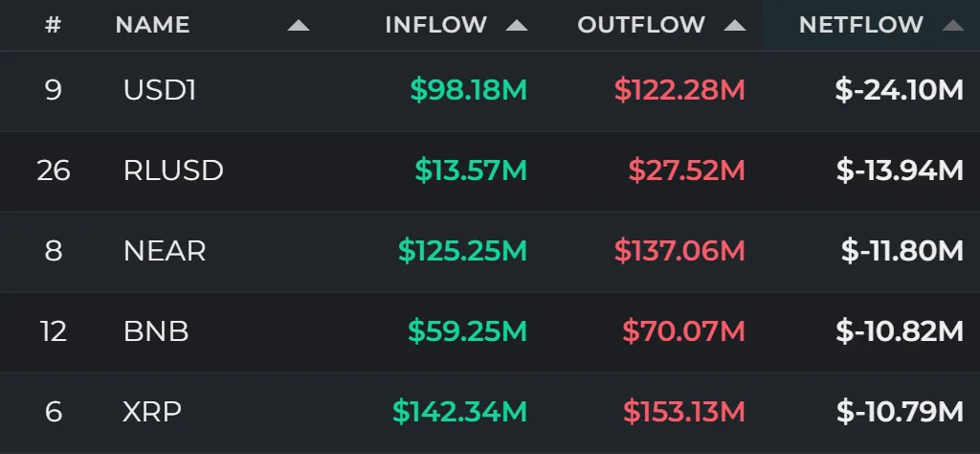Sort by the INFLOW column arrow
The image size is (980, 454).
tap(517, 26)
